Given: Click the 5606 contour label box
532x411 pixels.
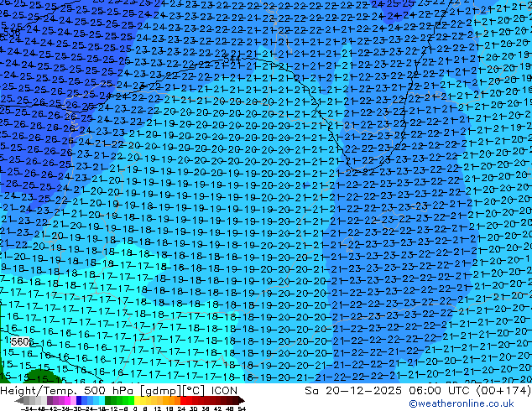Looking at the screenshot, I should tap(21, 341).
